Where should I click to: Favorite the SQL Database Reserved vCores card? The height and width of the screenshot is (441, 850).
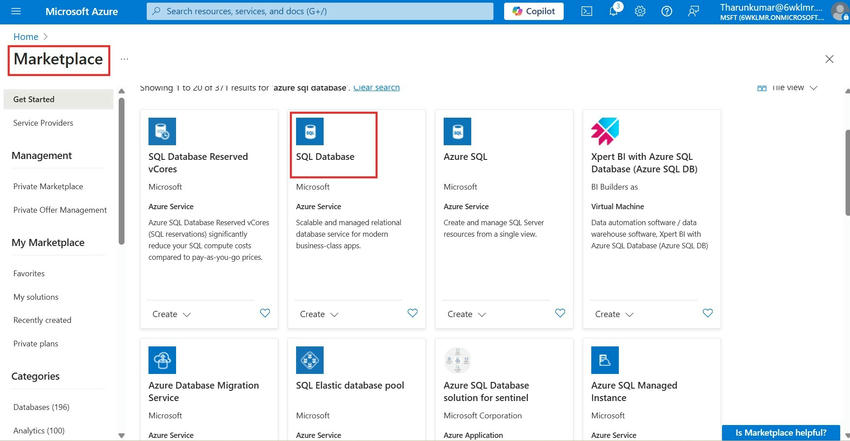265,313
